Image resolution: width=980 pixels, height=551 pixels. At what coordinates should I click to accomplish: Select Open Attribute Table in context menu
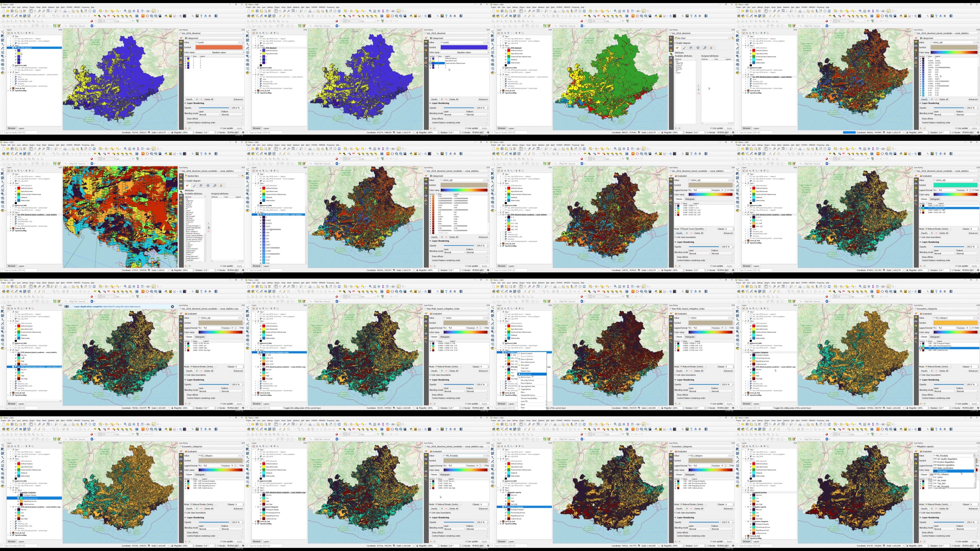(528, 386)
